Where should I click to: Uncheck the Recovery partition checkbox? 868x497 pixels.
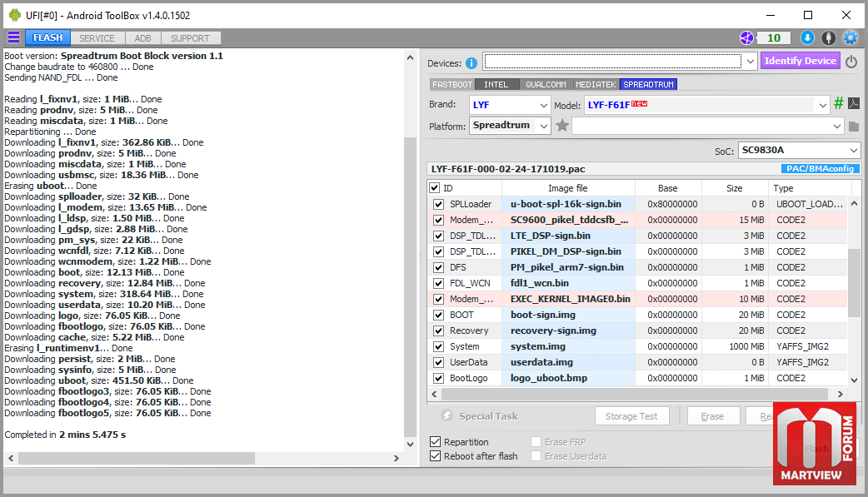click(x=438, y=331)
